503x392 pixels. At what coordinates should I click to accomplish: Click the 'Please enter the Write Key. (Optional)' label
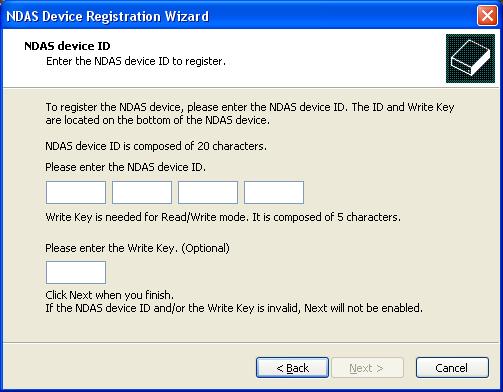click(x=137, y=248)
